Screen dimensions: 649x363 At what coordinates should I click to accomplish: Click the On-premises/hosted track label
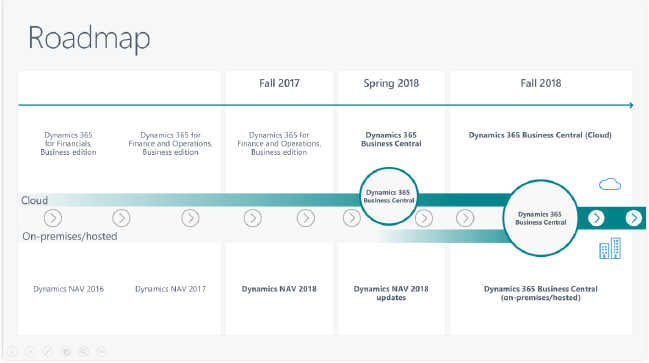point(70,236)
